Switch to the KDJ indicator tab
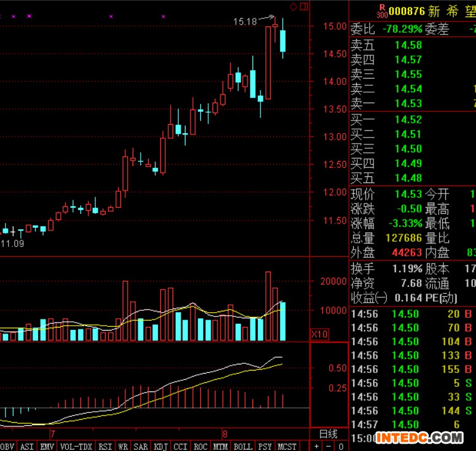Viewport: 476px width, 451px height. [161, 446]
